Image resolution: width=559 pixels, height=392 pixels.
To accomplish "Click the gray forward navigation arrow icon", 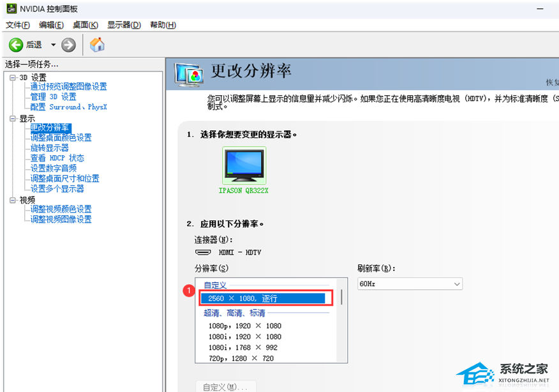I will (68, 45).
